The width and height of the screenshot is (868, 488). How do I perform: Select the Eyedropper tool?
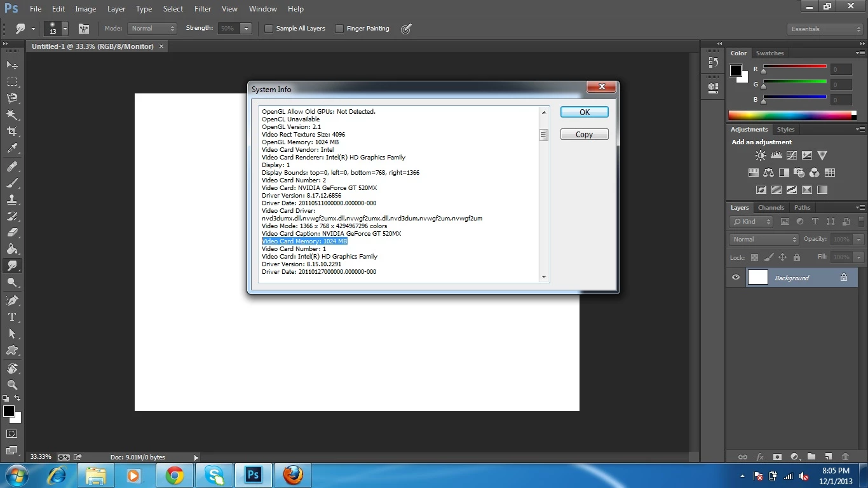pos(12,149)
